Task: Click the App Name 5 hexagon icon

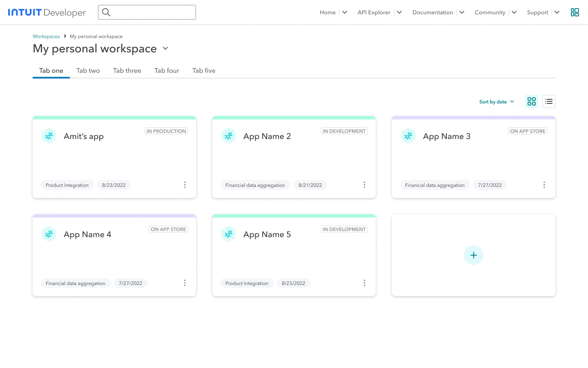Action: pyautogui.click(x=229, y=234)
